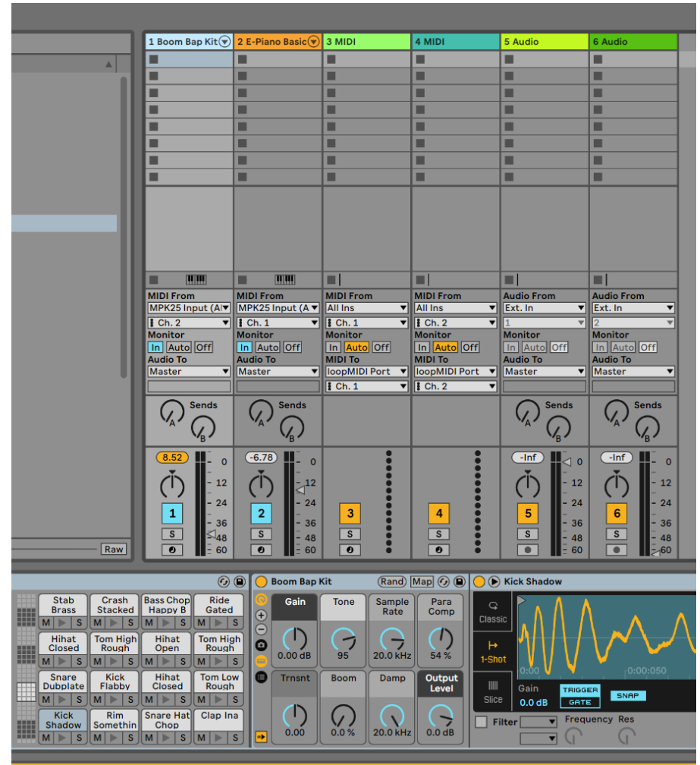Click the macro snapshot camera icon
The width and height of the screenshot is (700, 765).
262,645
